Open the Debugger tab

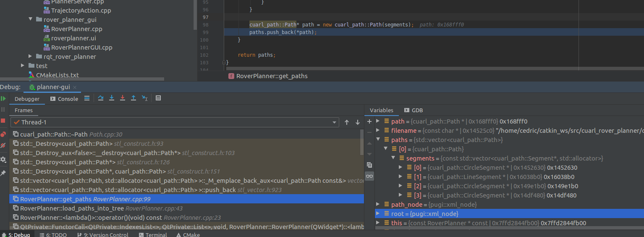pyautogui.click(x=27, y=99)
